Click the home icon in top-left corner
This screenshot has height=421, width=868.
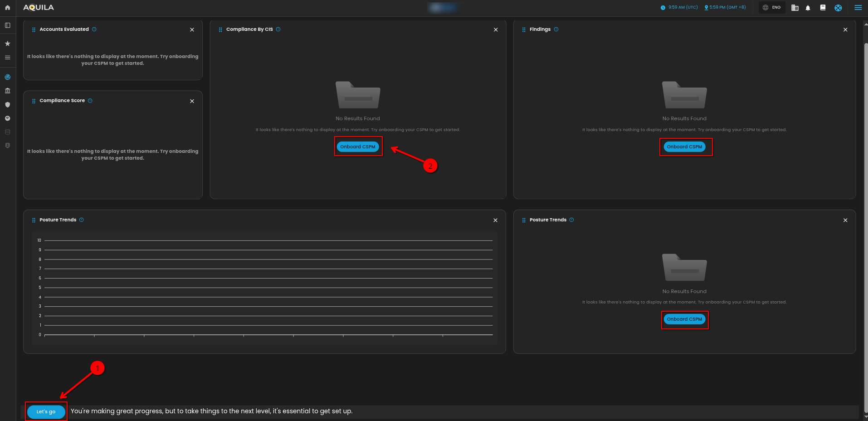coord(8,8)
